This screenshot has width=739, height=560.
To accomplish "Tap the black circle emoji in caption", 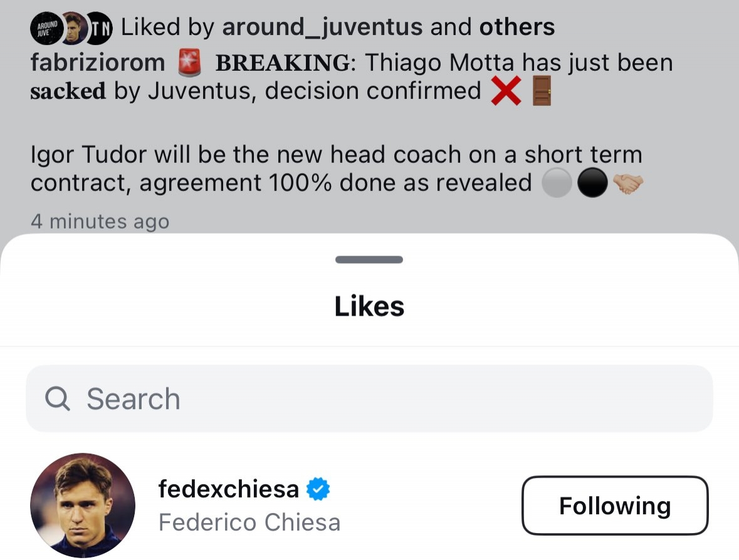I will [x=592, y=184].
